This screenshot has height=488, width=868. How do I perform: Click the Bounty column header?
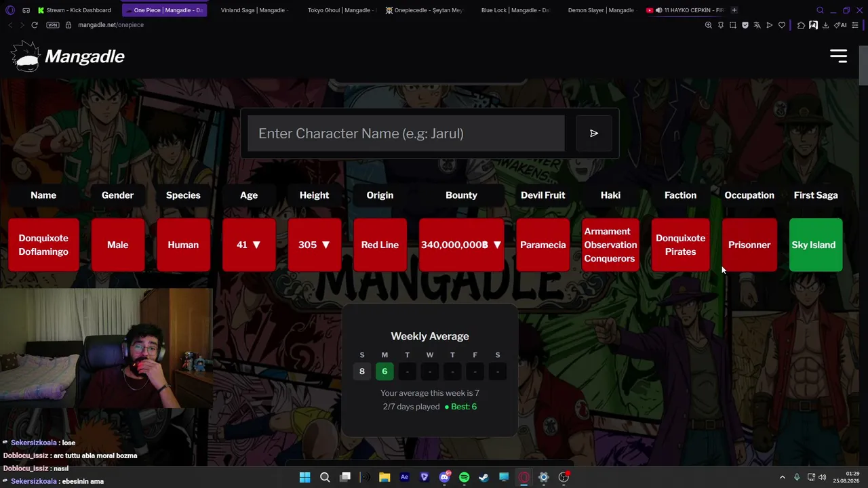tap(461, 195)
